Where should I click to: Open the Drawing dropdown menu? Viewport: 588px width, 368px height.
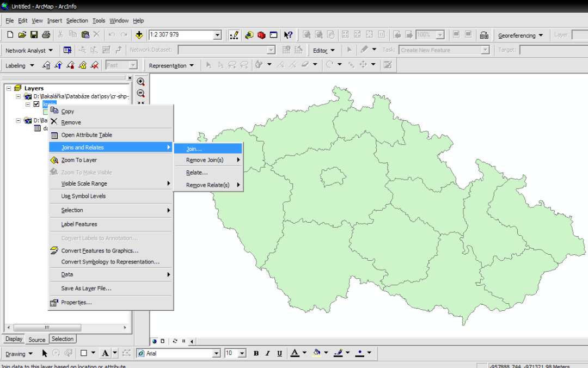pos(19,354)
